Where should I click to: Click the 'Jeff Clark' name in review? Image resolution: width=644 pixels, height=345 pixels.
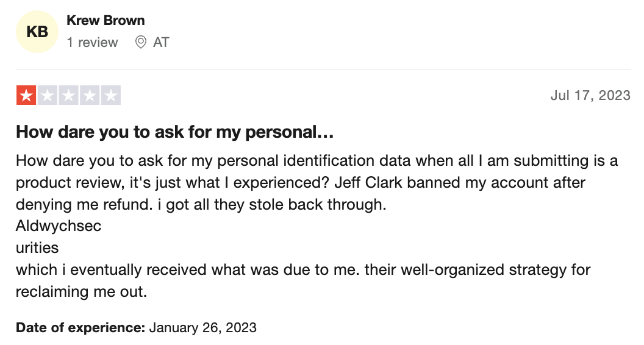368,183
